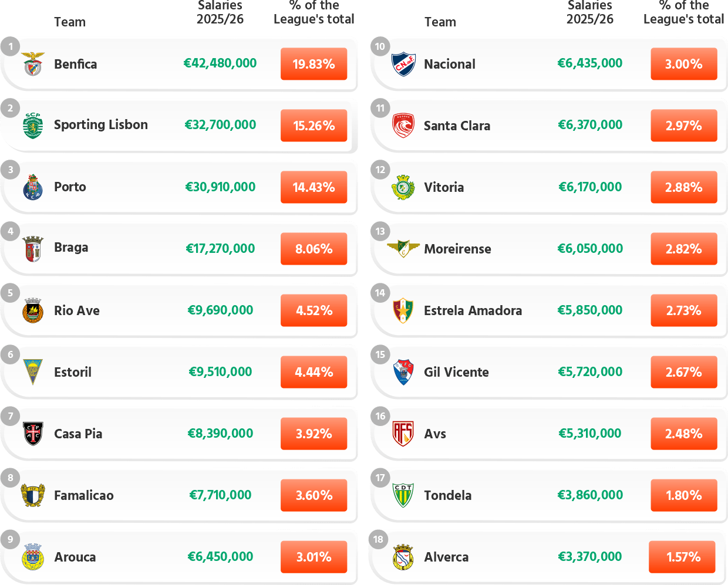Select the Estrela Amadora team name
This screenshot has width=728, height=585.
(473, 310)
